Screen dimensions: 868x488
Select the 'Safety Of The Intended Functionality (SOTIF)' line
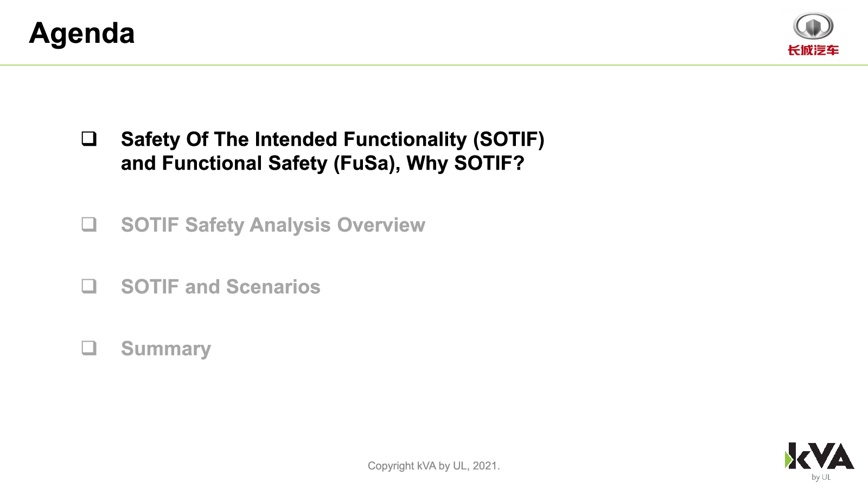tap(333, 139)
